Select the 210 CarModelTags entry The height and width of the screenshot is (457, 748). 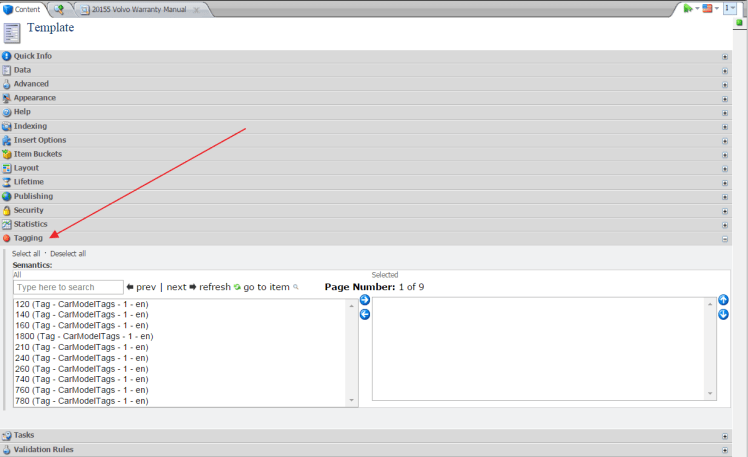[x=82, y=347]
